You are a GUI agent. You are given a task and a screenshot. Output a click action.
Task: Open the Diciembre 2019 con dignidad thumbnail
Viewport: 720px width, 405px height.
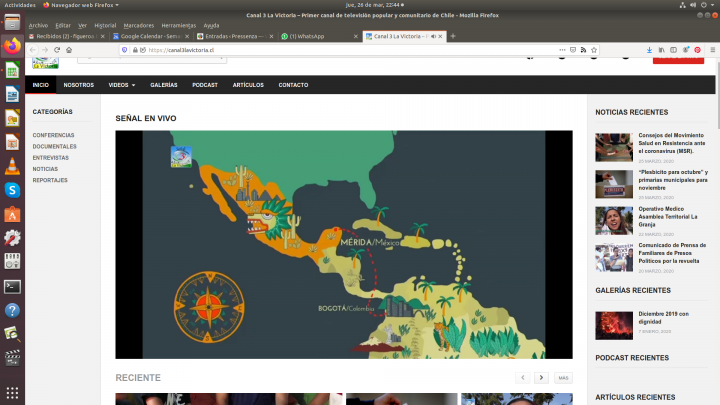pyautogui.click(x=613, y=324)
